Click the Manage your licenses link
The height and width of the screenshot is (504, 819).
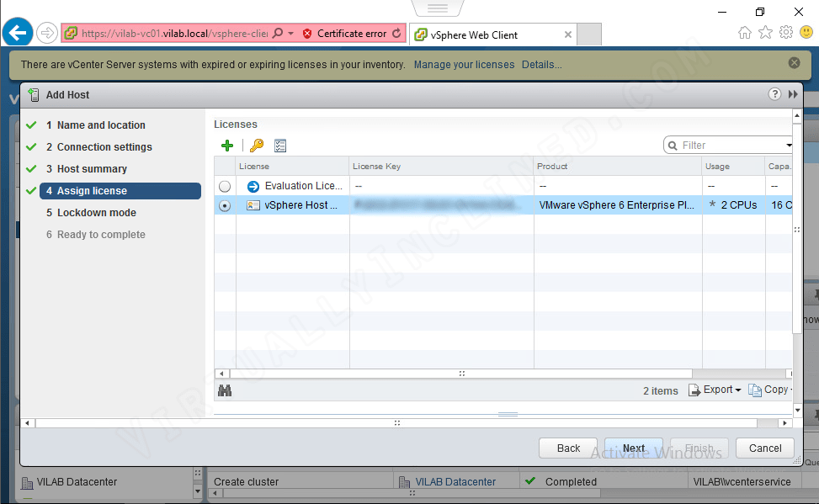click(464, 64)
